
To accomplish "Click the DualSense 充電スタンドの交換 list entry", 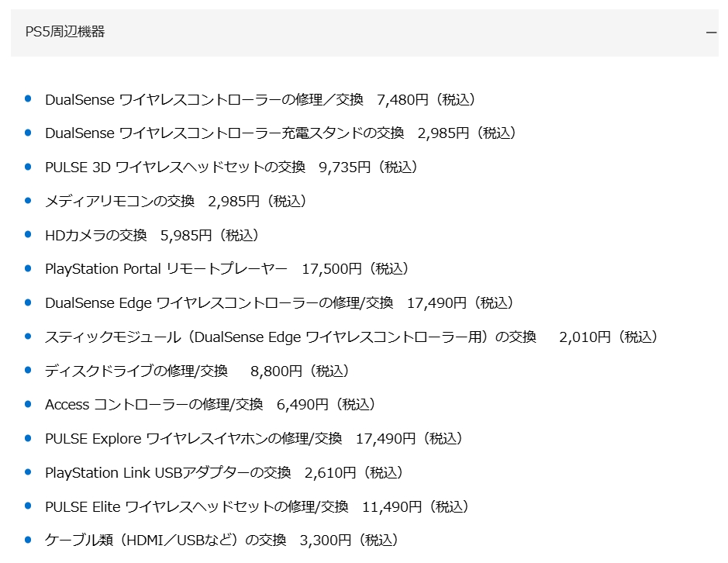I will (225, 133).
